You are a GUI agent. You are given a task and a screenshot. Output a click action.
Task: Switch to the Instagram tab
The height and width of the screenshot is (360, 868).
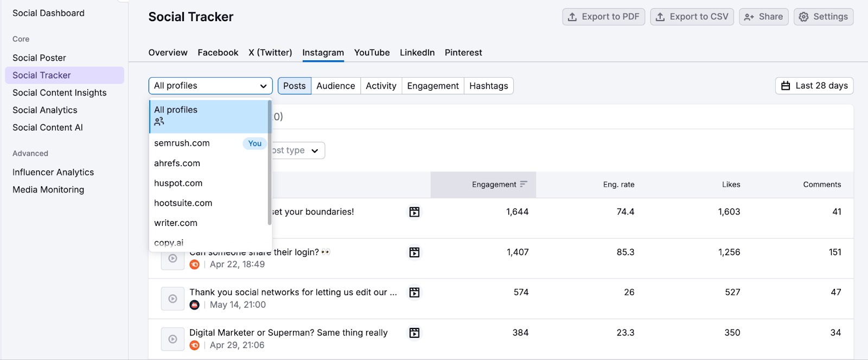click(323, 53)
